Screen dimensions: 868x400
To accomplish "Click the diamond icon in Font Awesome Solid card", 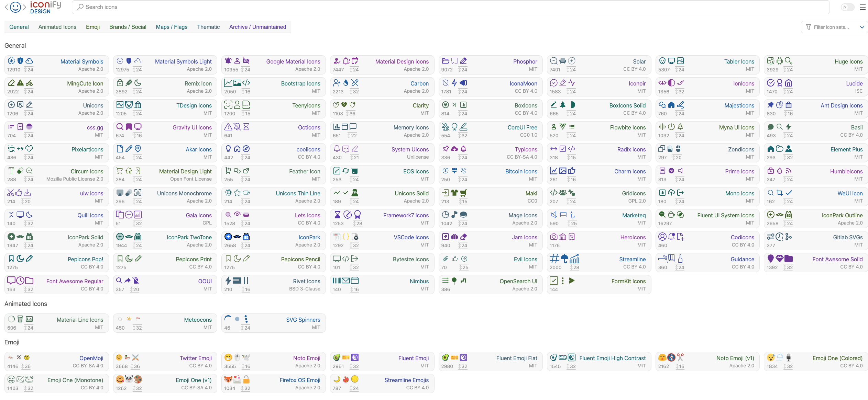I will pyautogui.click(x=779, y=259).
